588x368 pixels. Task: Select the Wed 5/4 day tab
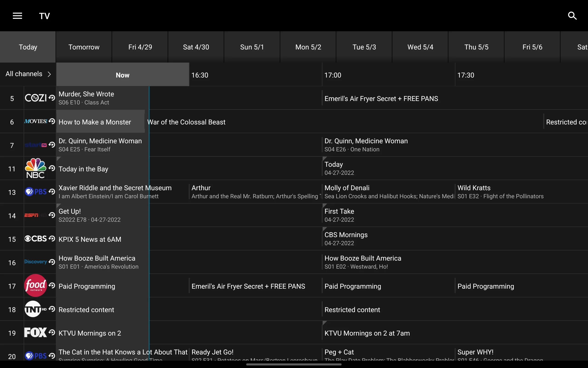420,47
